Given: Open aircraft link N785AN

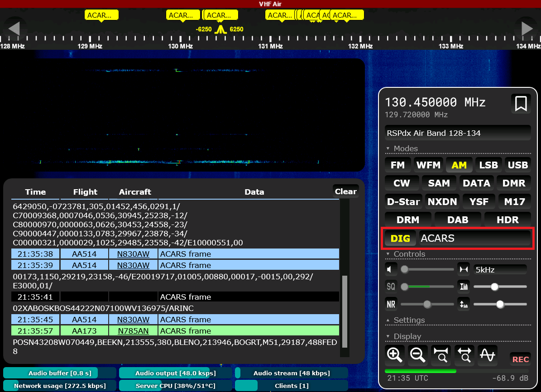Looking at the screenshot, I should (133, 331).
